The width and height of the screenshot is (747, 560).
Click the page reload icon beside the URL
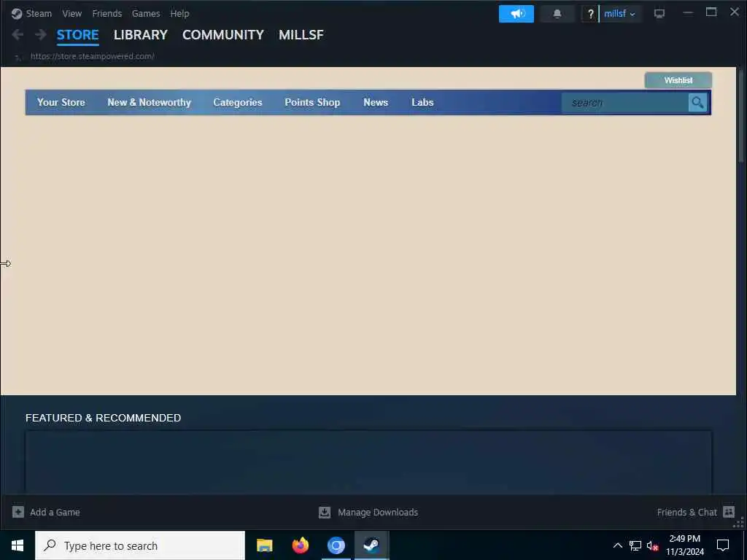coord(18,57)
